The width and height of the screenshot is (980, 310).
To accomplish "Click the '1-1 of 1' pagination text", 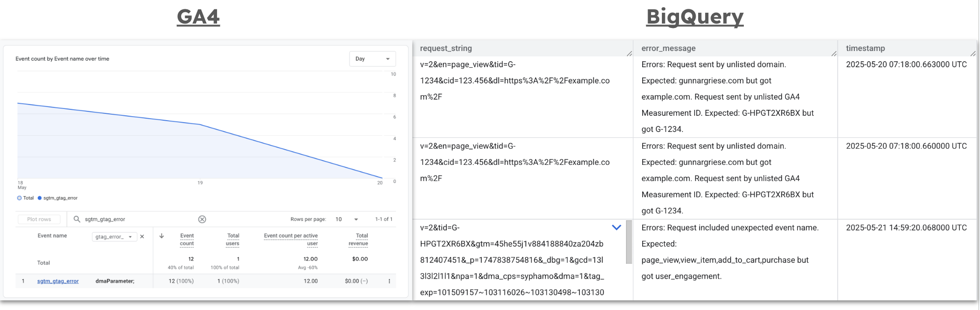I will 384,219.
